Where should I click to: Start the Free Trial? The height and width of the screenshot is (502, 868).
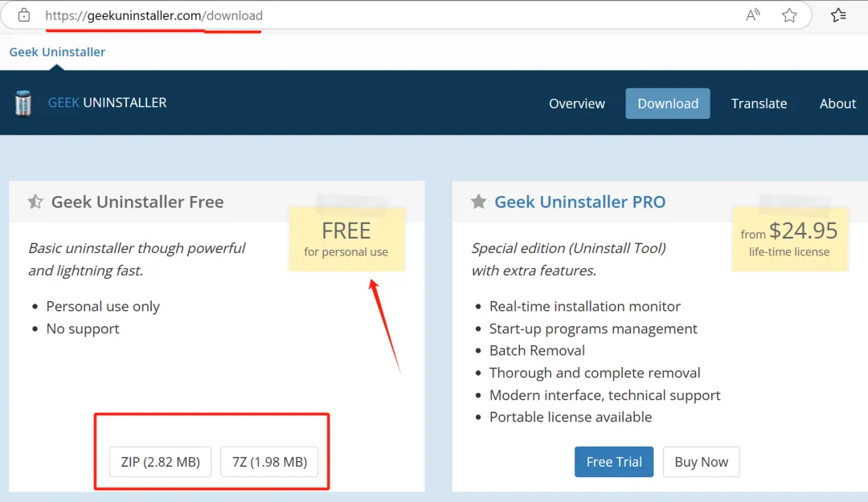pos(614,462)
